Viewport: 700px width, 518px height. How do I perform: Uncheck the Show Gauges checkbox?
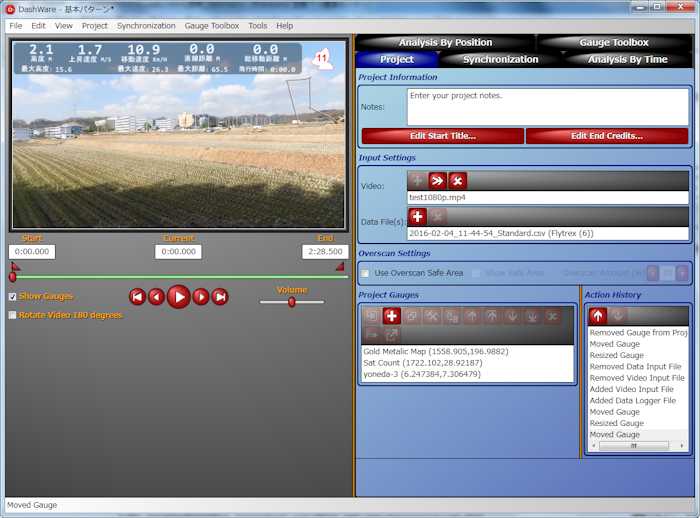click(x=12, y=297)
